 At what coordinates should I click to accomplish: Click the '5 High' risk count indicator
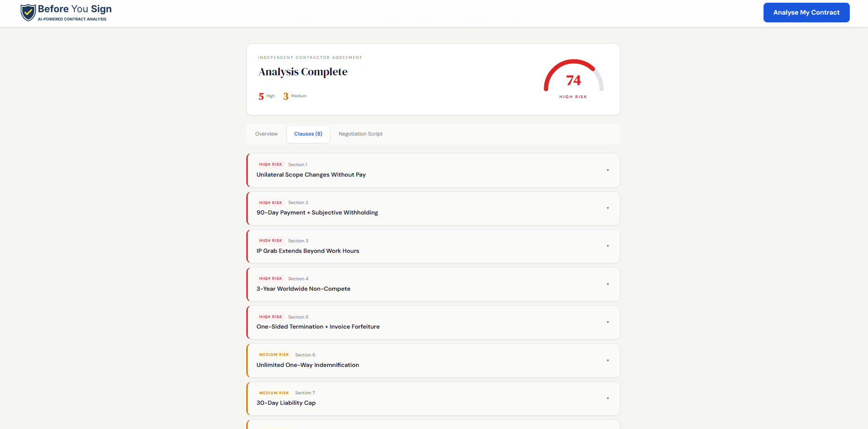click(266, 96)
